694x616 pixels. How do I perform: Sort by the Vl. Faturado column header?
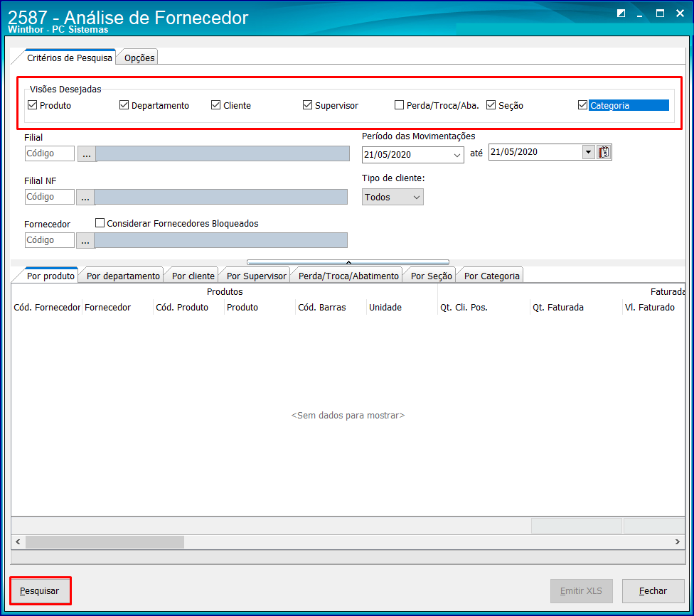pyautogui.click(x=653, y=308)
